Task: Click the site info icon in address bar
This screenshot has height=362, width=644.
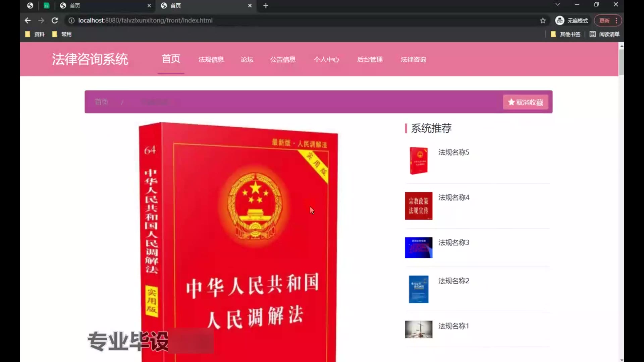Action: click(x=71, y=20)
